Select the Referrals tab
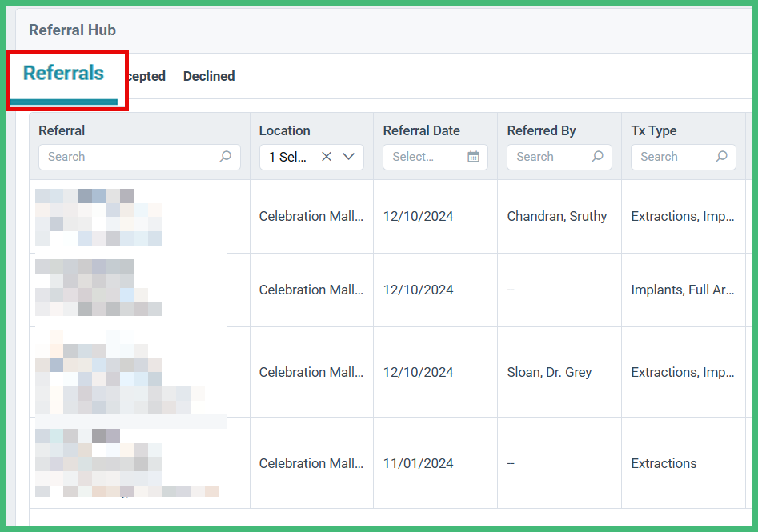The width and height of the screenshot is (758, 532). click(63, 73)
